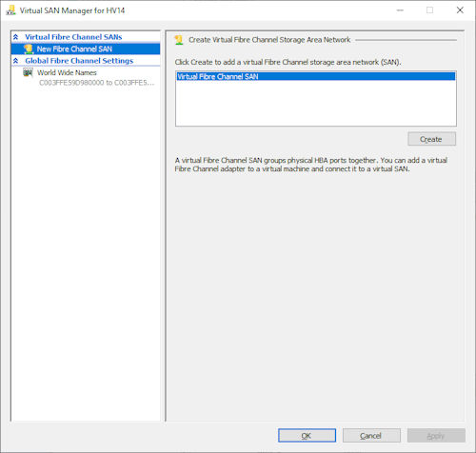
Task: Click the World Wide Names adapter icon
Action: [28, 72]
